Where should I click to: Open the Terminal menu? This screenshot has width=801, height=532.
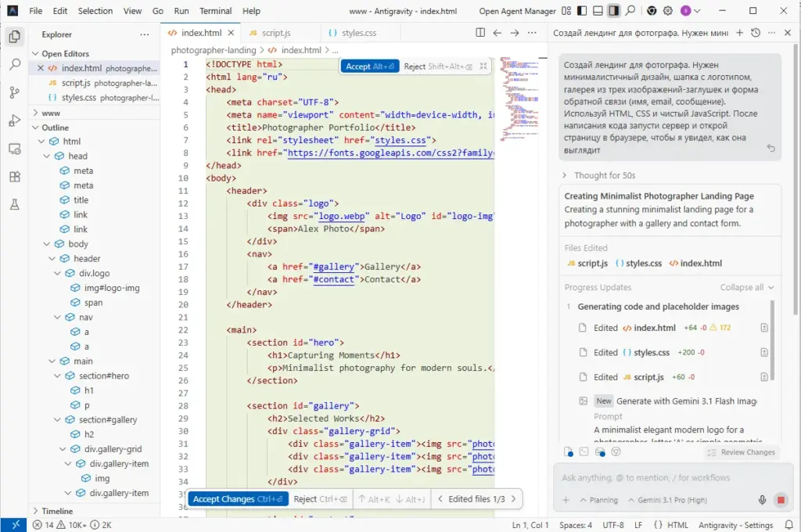(215, 11)
